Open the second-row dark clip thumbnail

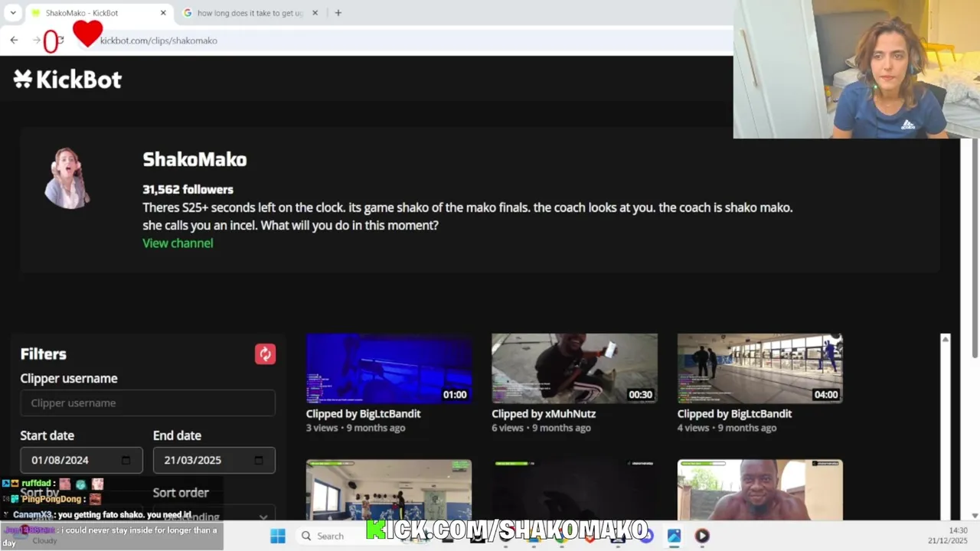[574, 490]
